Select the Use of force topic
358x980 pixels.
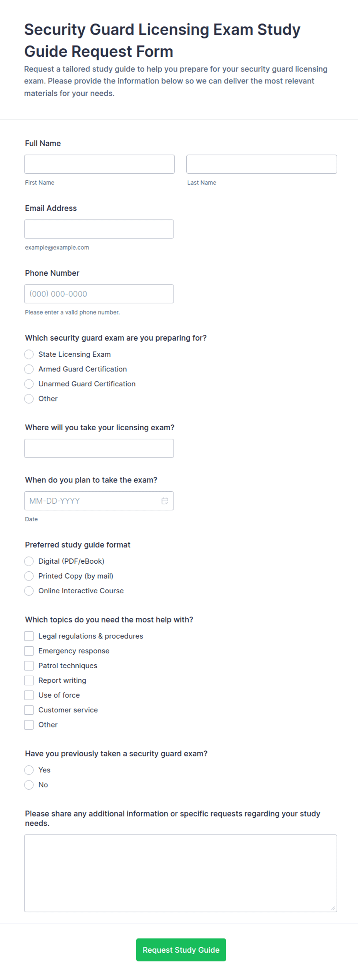29,695
